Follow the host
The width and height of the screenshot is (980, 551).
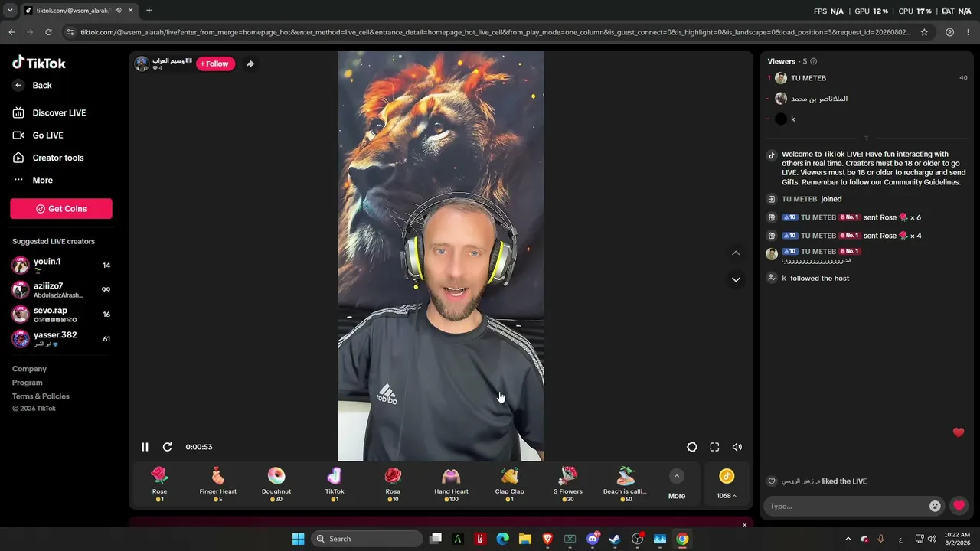[x=215, y=64]
